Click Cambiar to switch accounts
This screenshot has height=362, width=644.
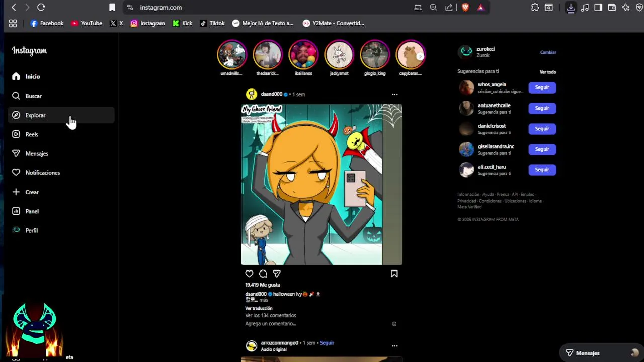pyautogui.click(x=548, y=52)
